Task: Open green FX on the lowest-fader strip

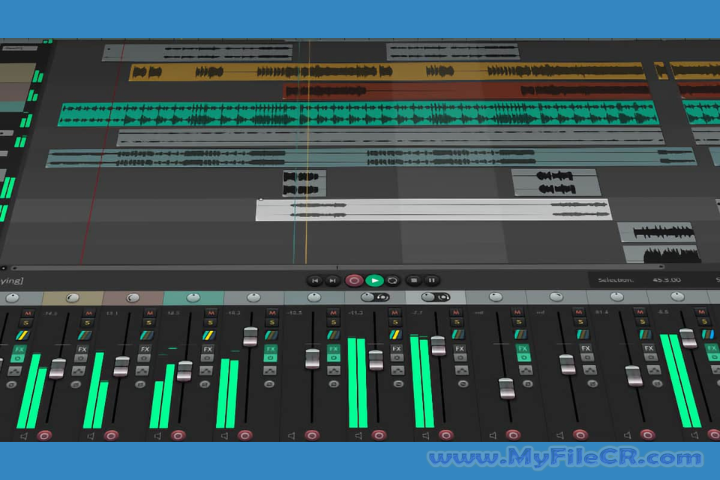Action: [x=523, y=349]
